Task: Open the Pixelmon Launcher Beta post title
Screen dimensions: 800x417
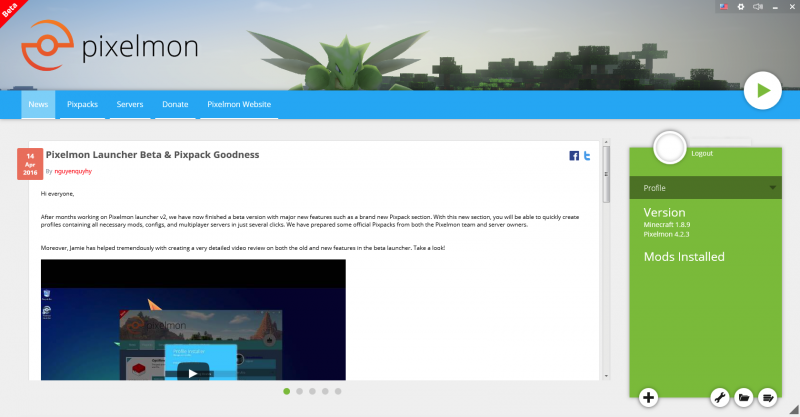Action: (x=152, y=155)
